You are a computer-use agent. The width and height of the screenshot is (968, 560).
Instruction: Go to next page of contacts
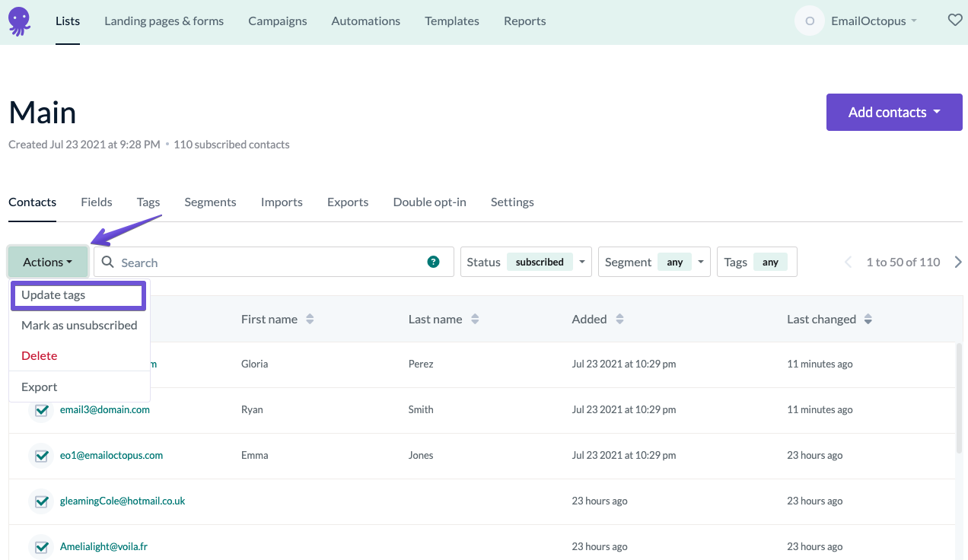[958, 262]
